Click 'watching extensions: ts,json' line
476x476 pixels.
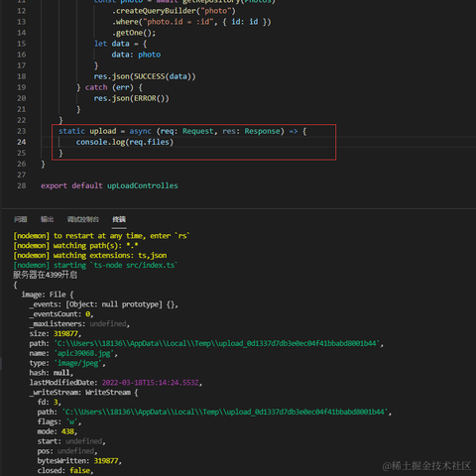90,255
